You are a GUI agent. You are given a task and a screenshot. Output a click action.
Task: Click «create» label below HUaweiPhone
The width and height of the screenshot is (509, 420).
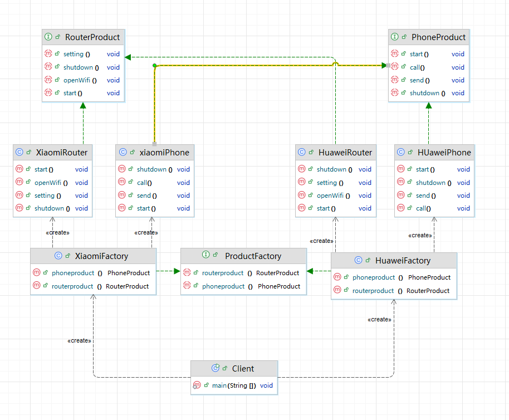click(420, 235)
